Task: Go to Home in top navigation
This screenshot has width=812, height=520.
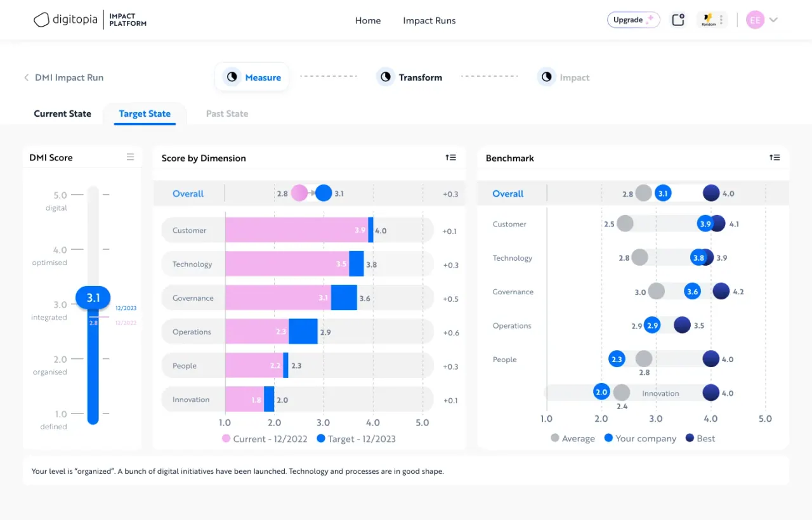Action: pyautogui.click(x=368, y=20)
